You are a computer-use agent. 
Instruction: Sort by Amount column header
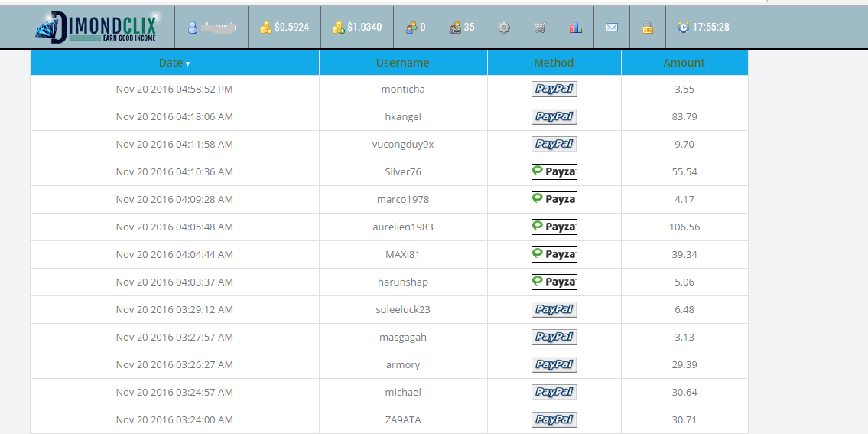click(x=684, y=63)
